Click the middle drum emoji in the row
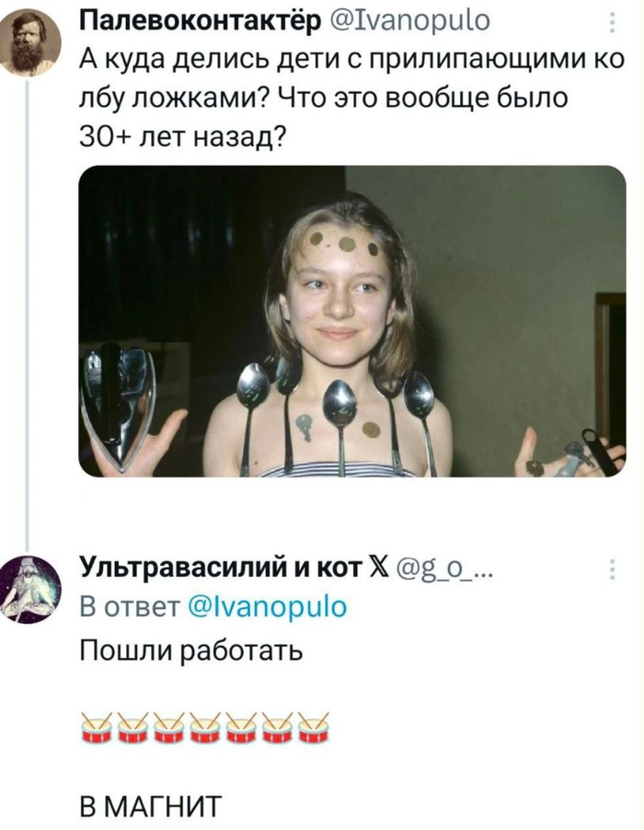This screenshot has height=830, width=644. (205, 728)
